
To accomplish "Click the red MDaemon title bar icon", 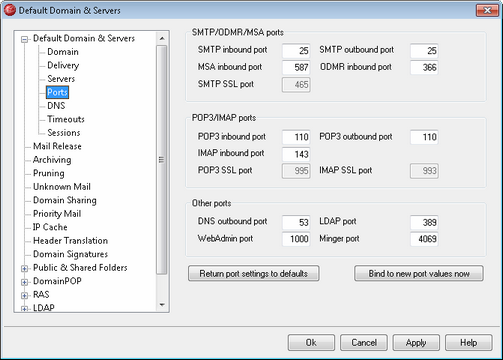I will (10, 10).
